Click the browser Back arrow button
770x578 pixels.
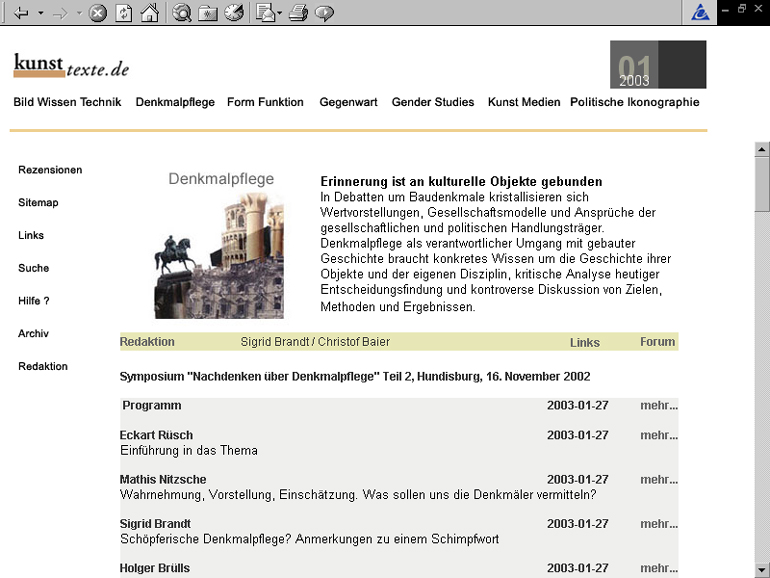click(x=21, y=13)
